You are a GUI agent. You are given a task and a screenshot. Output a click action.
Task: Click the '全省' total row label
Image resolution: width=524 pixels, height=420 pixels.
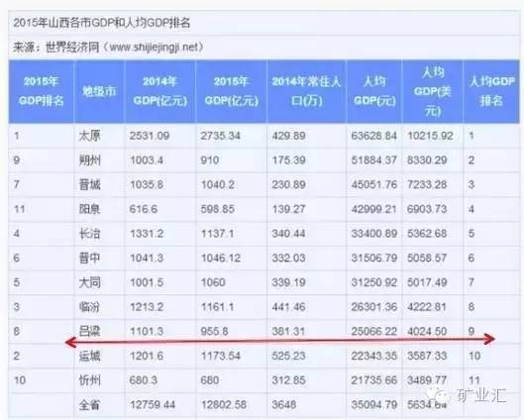[89, 405]
